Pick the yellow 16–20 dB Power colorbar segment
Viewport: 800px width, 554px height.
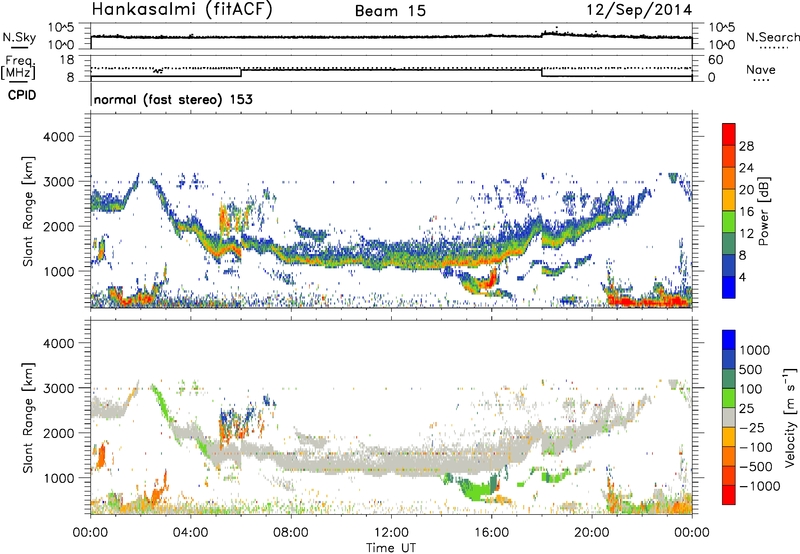coord(729,200)
